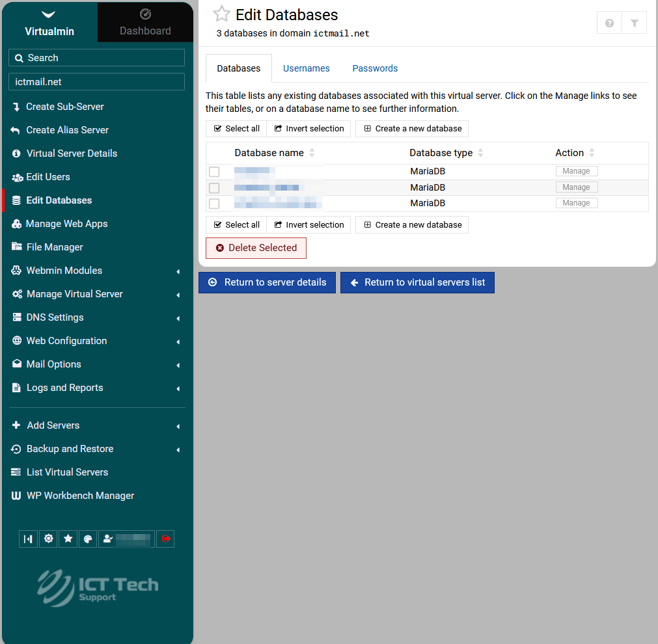Expand the Add Servers arrow
658x644 pixels.
pyautogui.click(x=178, y=426)
